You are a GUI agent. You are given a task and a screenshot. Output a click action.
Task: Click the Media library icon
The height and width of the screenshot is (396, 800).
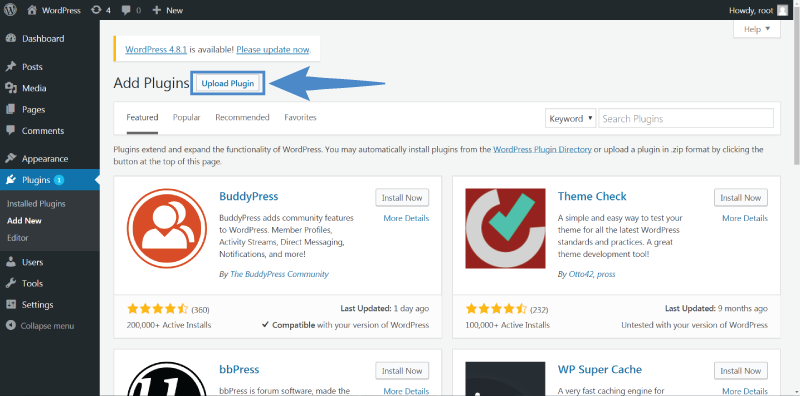[x=11, y=88]
